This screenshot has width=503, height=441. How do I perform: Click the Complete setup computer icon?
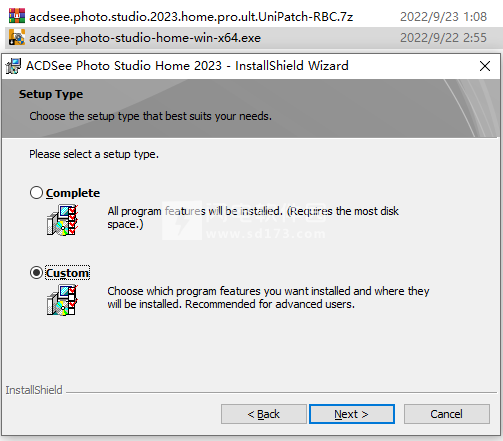click(62, 220)
